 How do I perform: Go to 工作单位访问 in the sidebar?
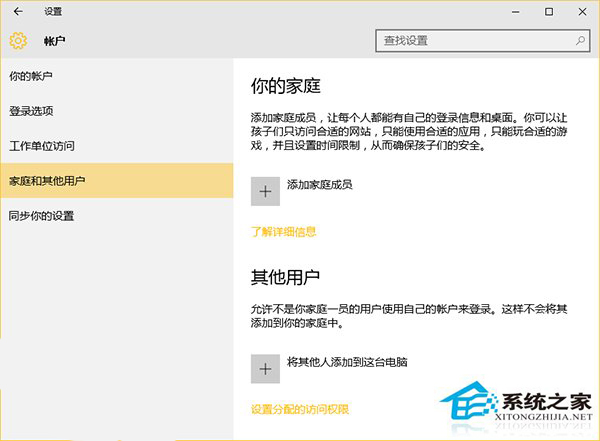coord(117,146)
